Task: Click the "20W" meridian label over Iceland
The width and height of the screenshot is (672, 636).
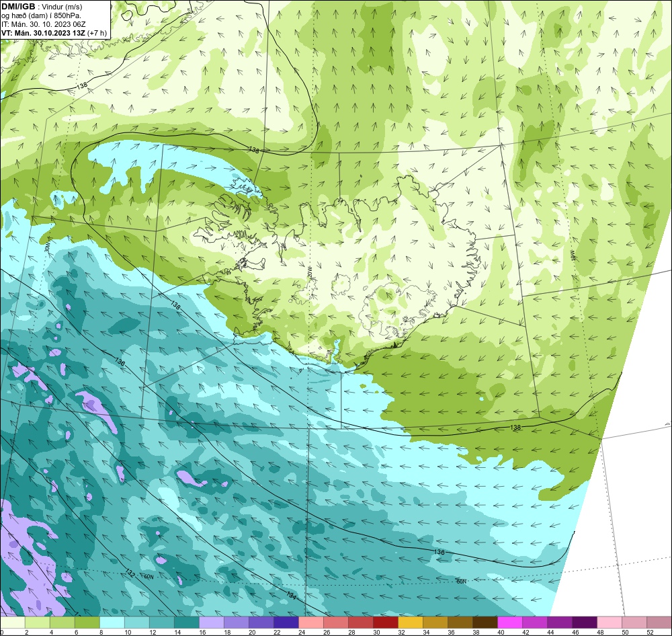Action: pos(310,272)
